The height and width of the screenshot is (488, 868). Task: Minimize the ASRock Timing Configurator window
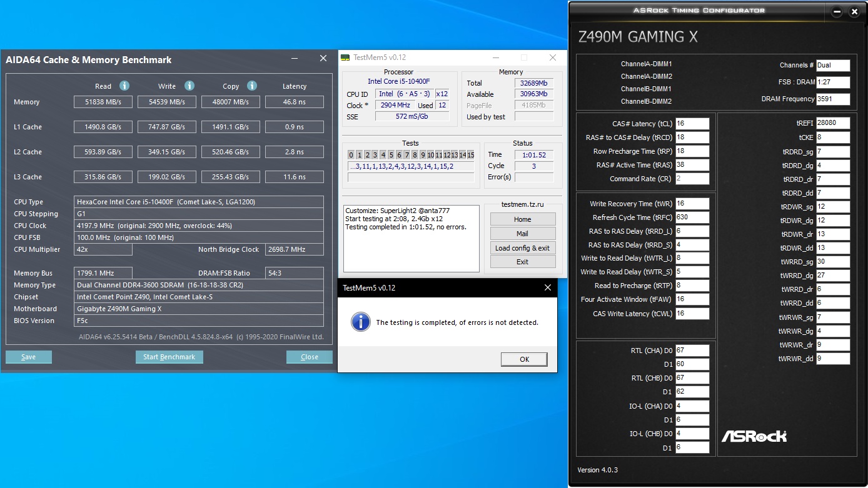click(x=837, y=11)
